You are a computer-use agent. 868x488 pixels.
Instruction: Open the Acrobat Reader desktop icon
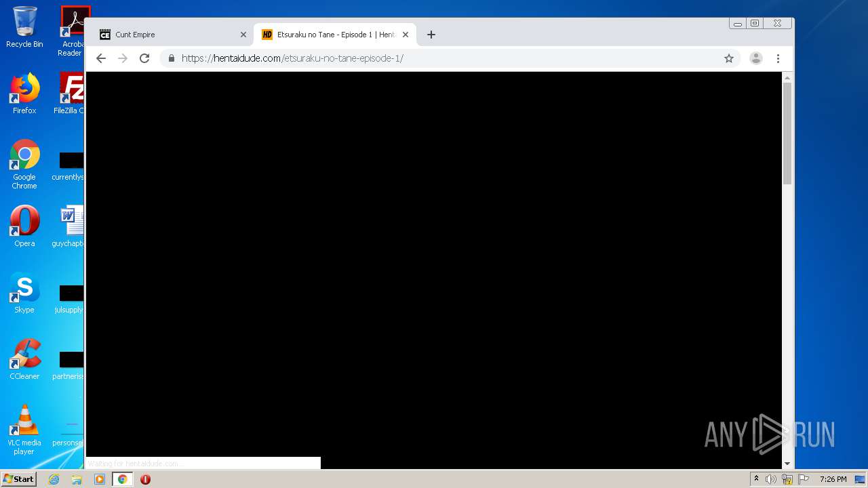click(72, 31)
